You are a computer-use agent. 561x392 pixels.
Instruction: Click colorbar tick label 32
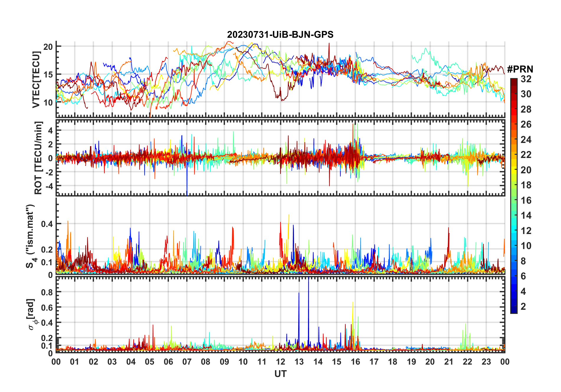click(526, 79)
